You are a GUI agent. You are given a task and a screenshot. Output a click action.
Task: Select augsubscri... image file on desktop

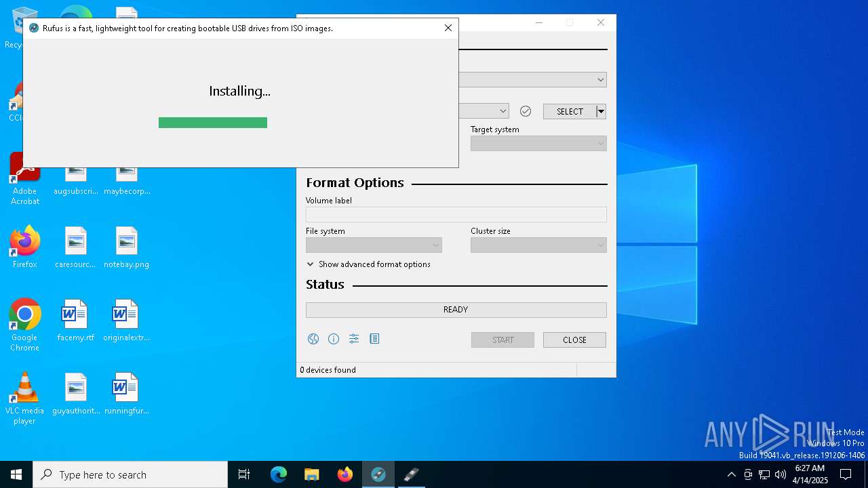click(x=76, y=178)
